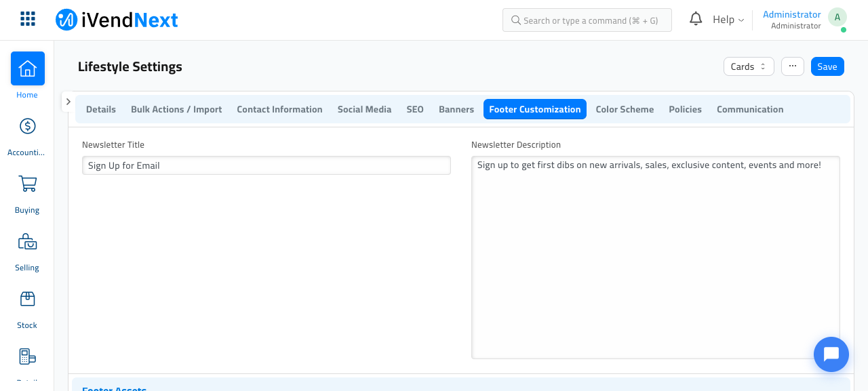This screenshot has width=868, height=391.
Task: Open the Accounting sidebar icon
Action: pos(28,126)
